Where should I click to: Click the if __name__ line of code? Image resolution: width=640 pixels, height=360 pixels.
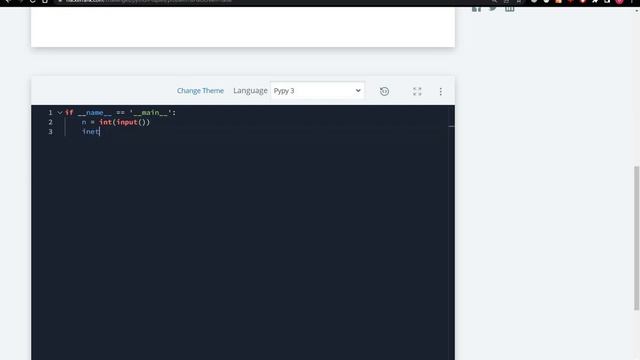point(120,113)
